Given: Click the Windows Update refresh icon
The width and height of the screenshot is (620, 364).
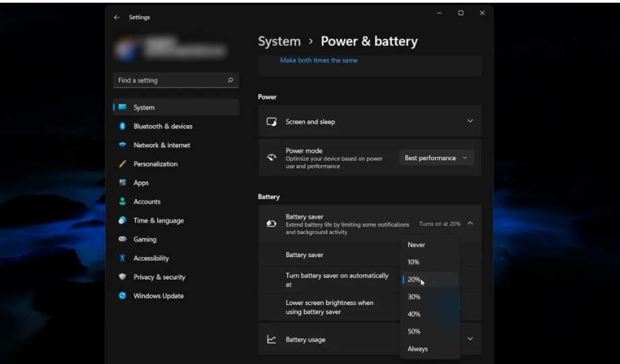Looking at the screenshot, I should [x=123, y=295].
